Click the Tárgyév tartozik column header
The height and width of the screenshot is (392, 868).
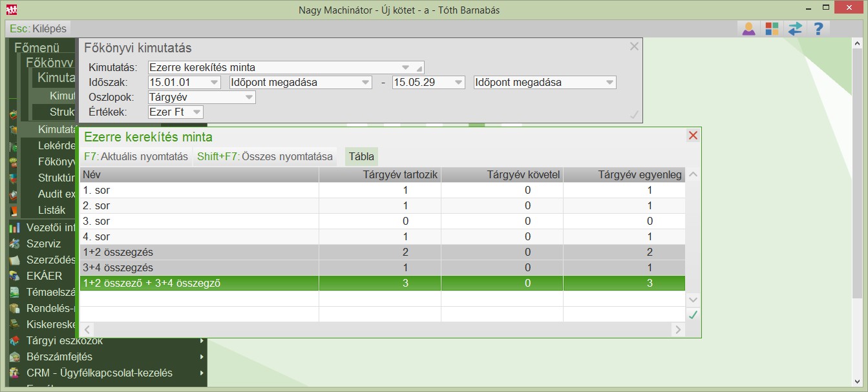click(380, 174)
